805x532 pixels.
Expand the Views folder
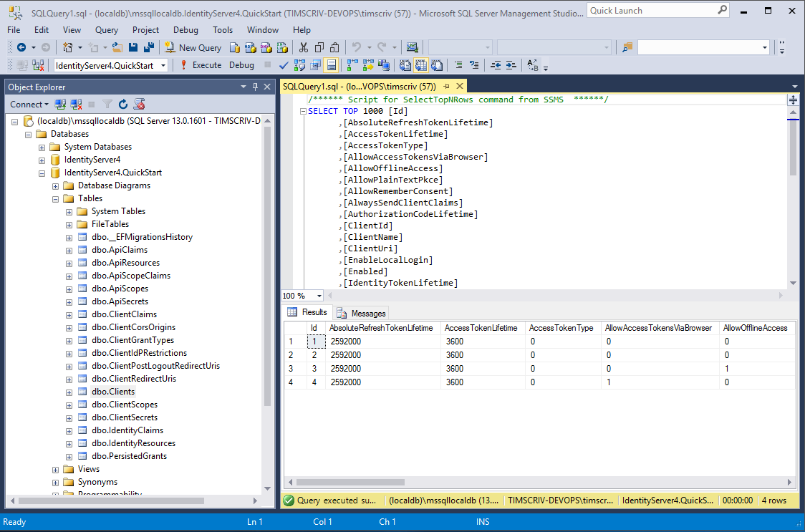point(56,469)
